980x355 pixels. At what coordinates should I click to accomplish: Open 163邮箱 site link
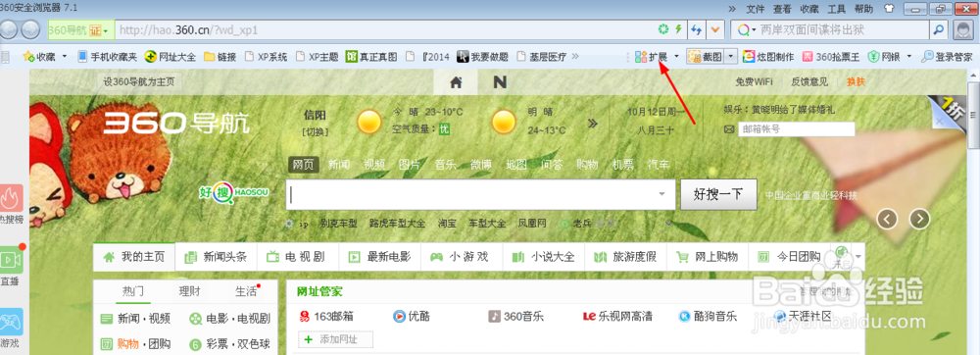327,316
